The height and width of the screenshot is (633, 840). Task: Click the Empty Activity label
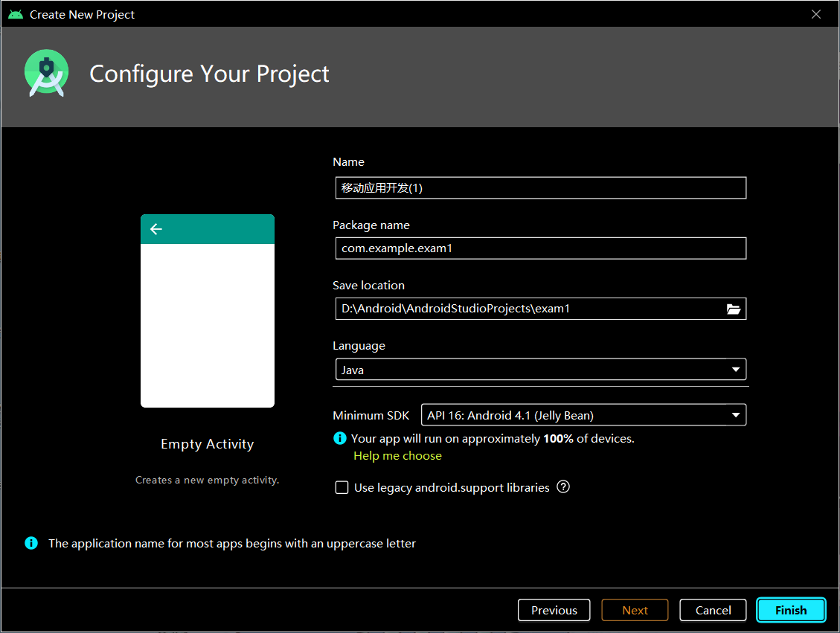point(208,444)
